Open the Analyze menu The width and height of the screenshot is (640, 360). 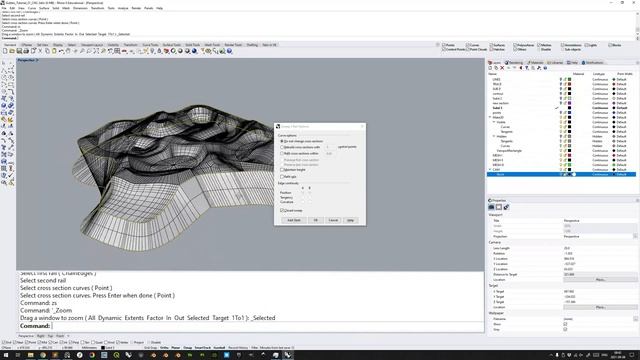[123, 8]
